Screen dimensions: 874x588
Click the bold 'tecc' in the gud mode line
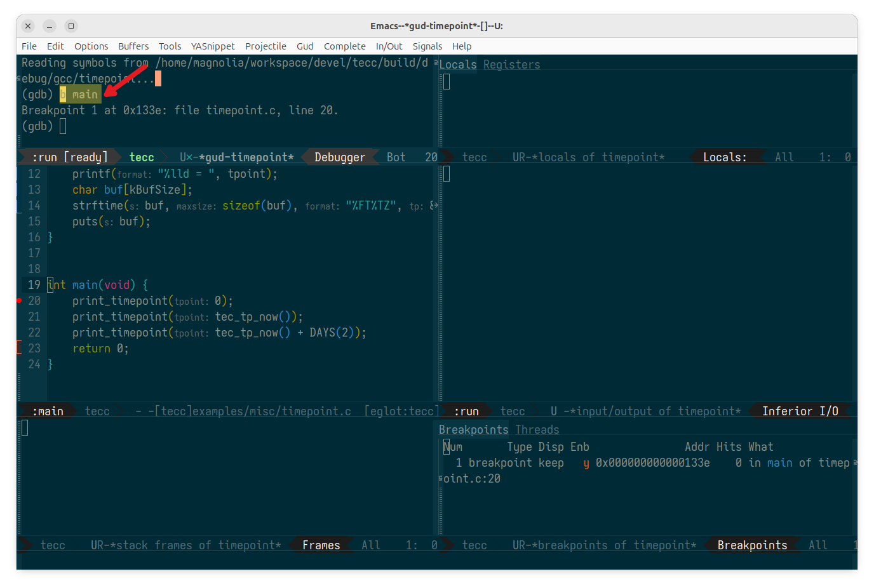[x=142, y=157]
